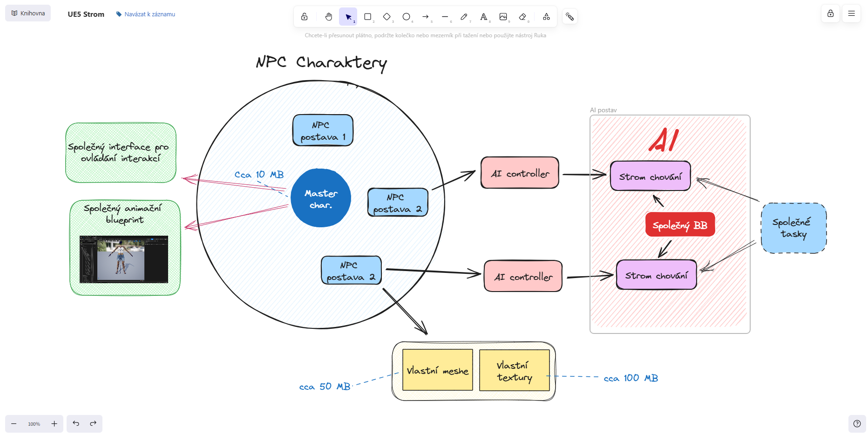
Task: Select the Hand pan tool
Action: click(329, 17)
